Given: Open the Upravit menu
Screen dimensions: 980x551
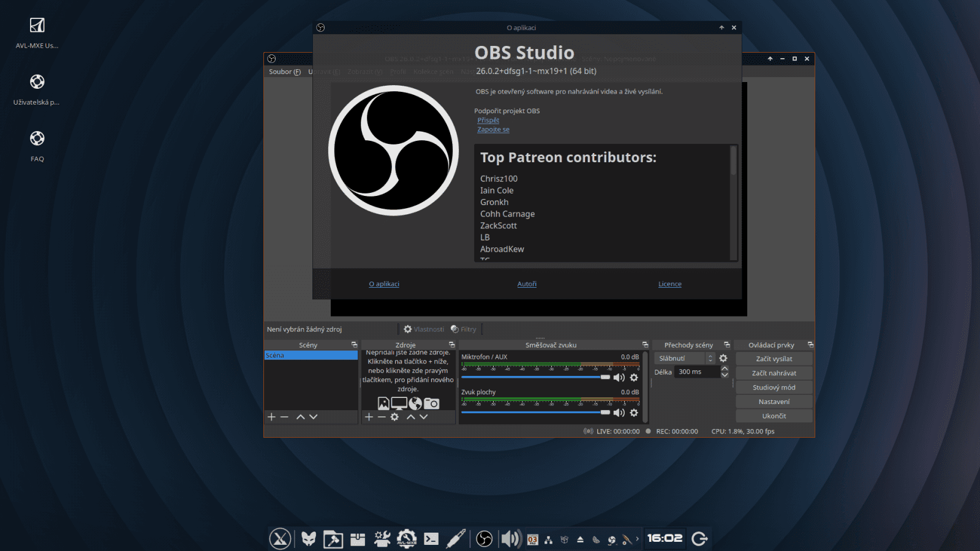Looking at the screenshot, I should [x=323, y=72].
